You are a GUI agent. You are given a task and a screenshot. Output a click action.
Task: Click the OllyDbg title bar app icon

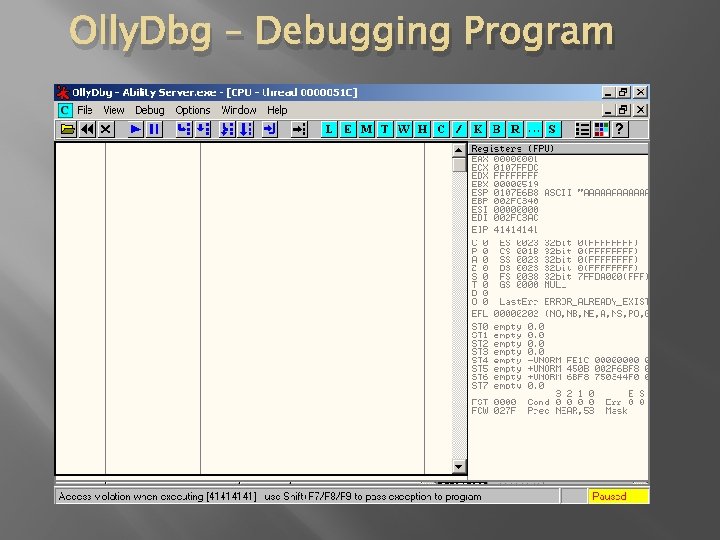click(63, 92)
